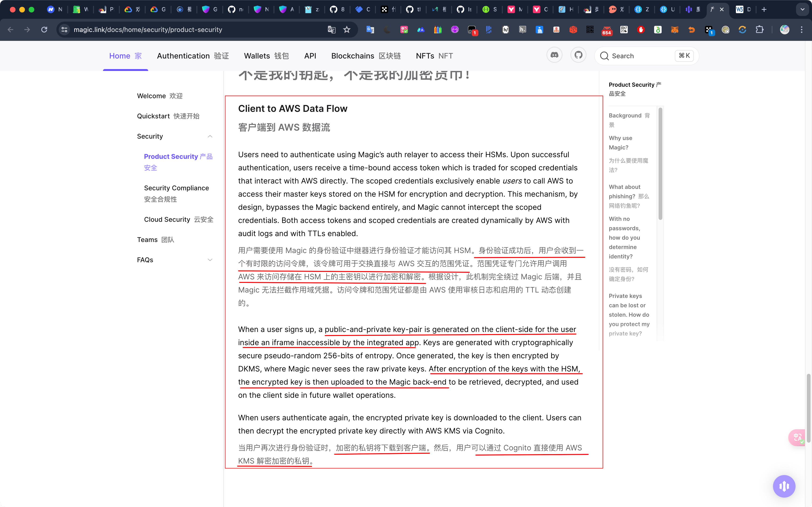The image size is (812, 507).
Task: Open a new browser tab
Action: click(764, 9)
